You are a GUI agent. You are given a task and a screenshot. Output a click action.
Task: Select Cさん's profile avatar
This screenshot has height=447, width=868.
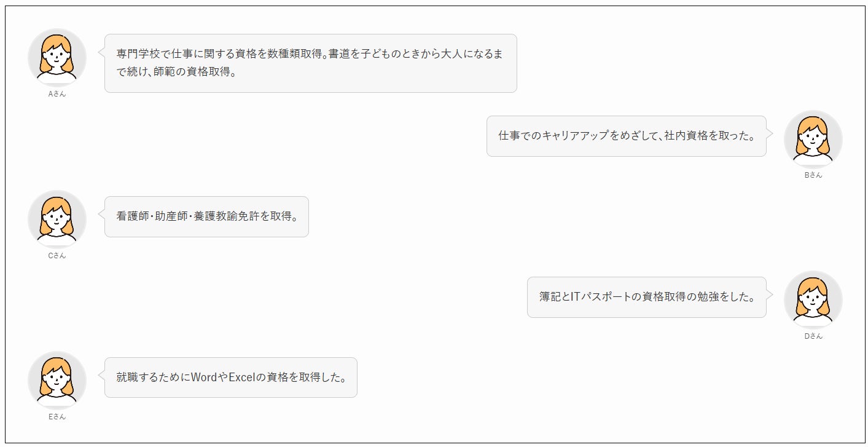click(x=57, y=219)
